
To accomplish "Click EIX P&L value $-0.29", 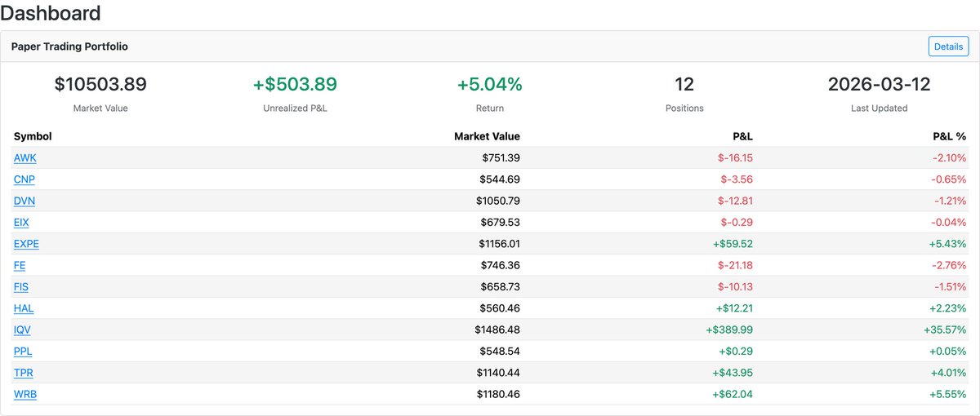I will point(738,222).
